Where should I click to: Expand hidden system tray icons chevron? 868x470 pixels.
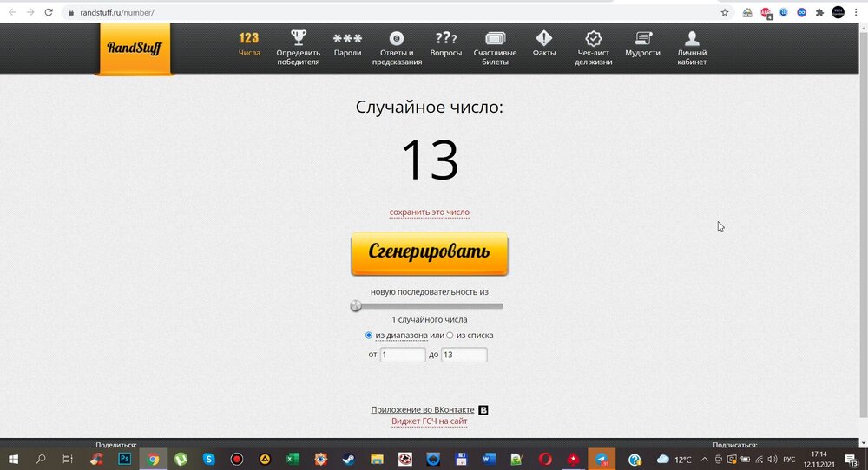pyautogui.click(x=707, y=459)
